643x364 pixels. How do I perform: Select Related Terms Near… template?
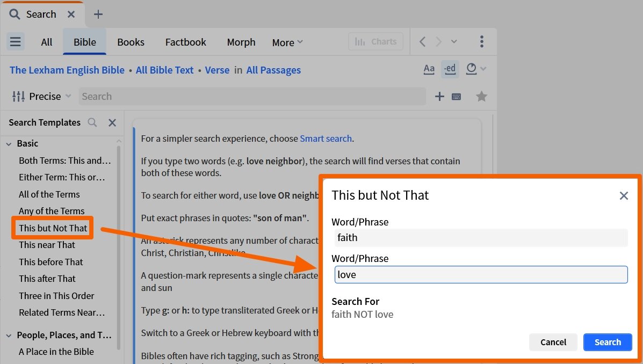tap(62, 313)
